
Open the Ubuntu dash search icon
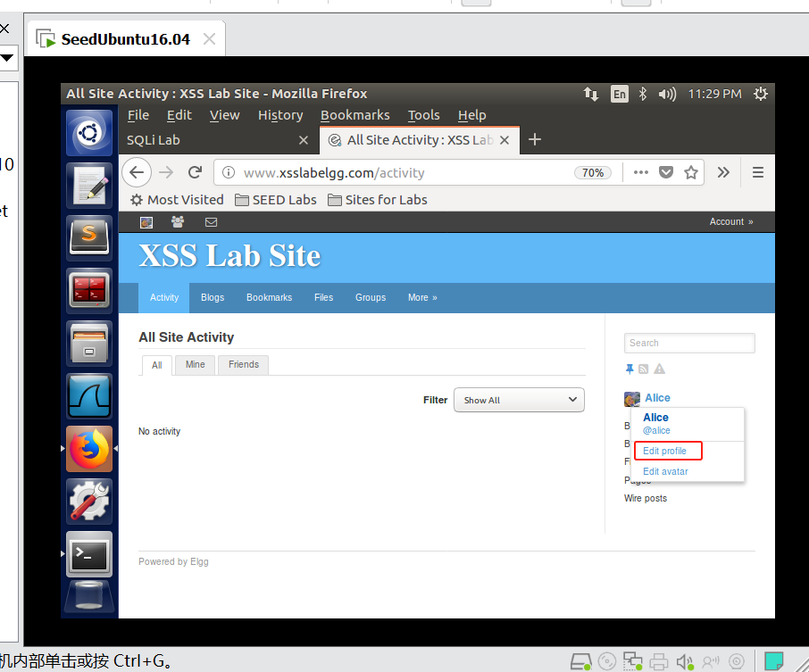coord(89,133)
